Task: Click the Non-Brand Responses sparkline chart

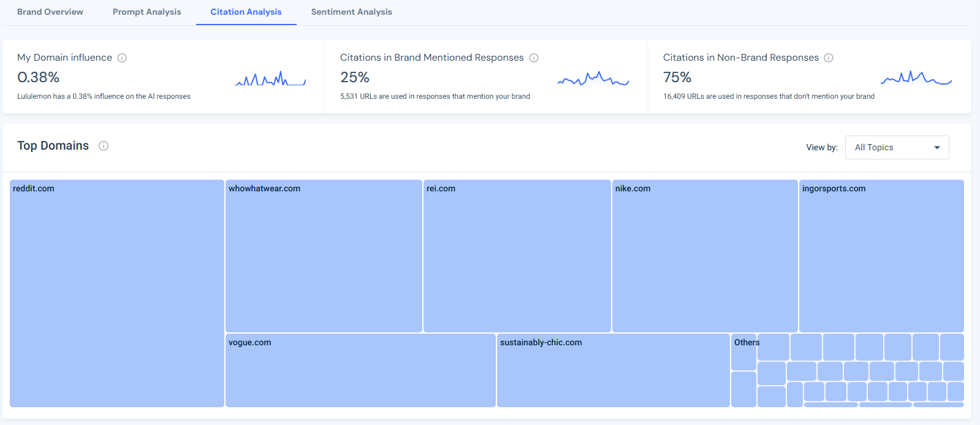Action: (x=916, y=78)
